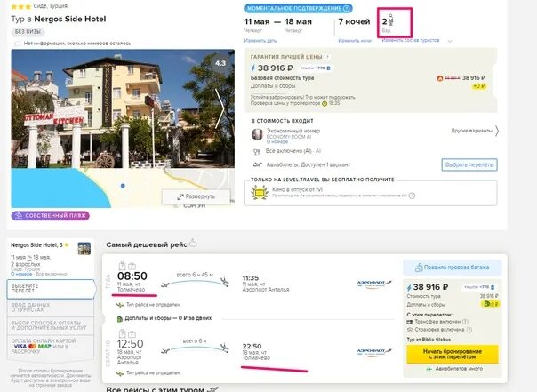Click 'Выбрать перелёты' button
The width and height of the screenshot is (537, 392).
pyautogui.click(x=469, y=164)
